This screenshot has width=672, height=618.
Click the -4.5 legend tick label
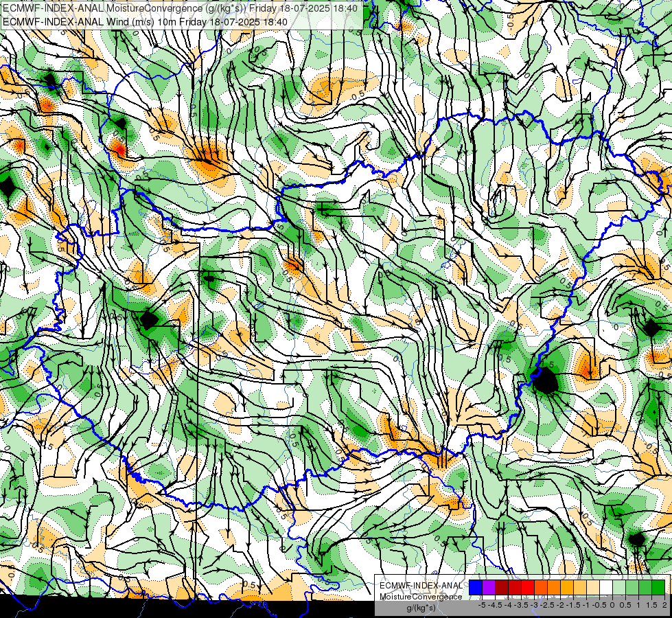496,605
